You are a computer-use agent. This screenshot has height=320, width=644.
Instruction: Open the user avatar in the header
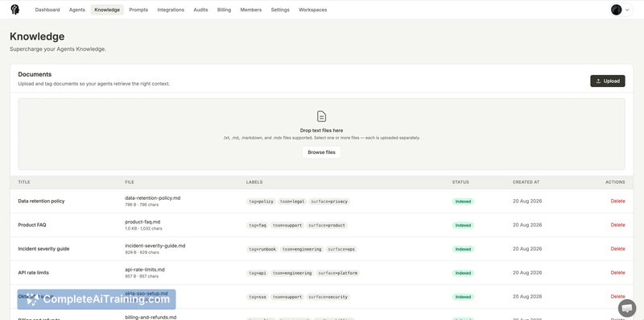[x=616, y=10]
